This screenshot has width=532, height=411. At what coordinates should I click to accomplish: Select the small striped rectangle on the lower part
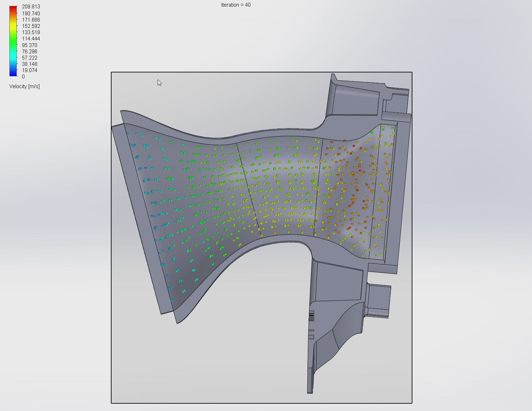[x=311, y=316]
